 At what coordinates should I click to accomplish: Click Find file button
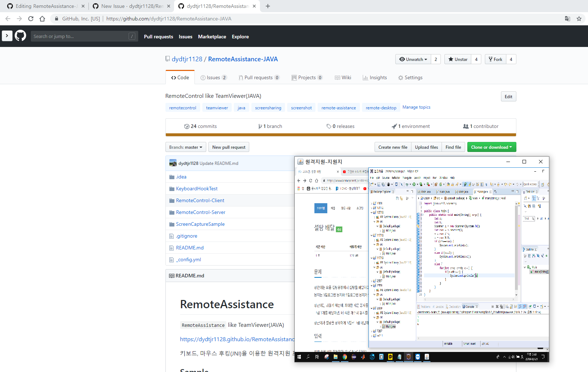click(453, 147)
